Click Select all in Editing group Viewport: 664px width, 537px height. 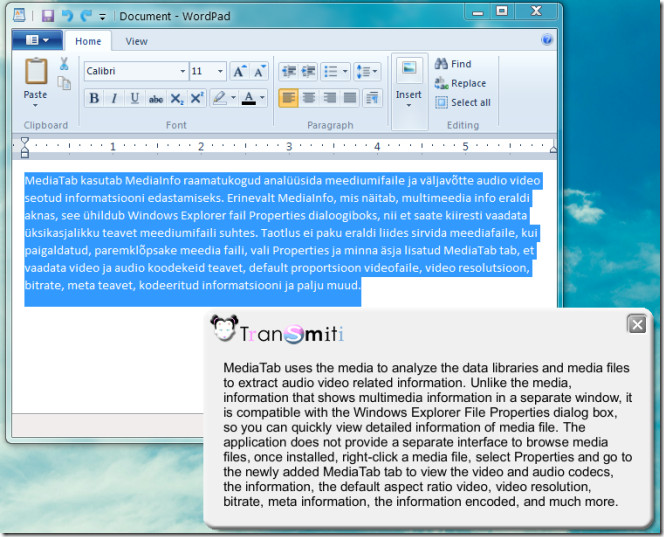462,102
